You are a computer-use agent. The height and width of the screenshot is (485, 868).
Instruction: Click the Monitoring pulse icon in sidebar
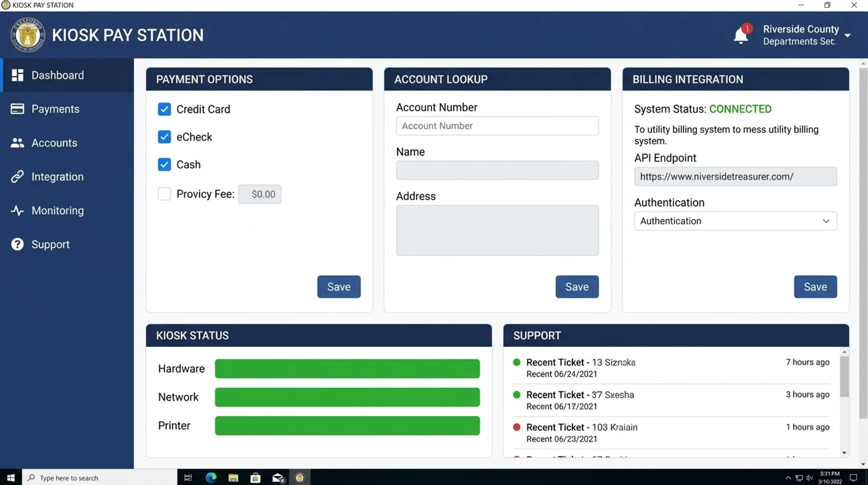click(x=17, y=210)
